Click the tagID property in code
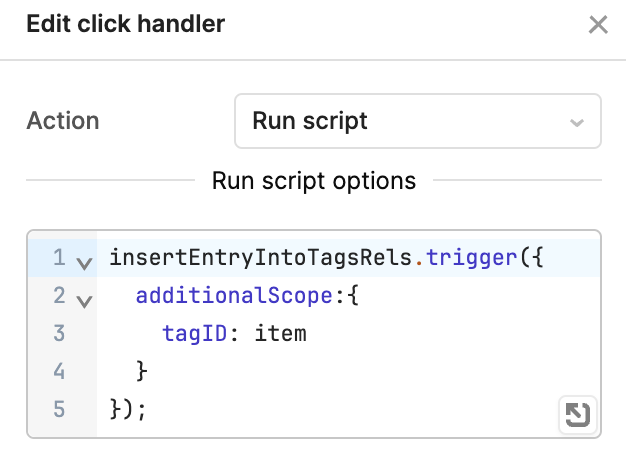626x452 pixels. 194,334
